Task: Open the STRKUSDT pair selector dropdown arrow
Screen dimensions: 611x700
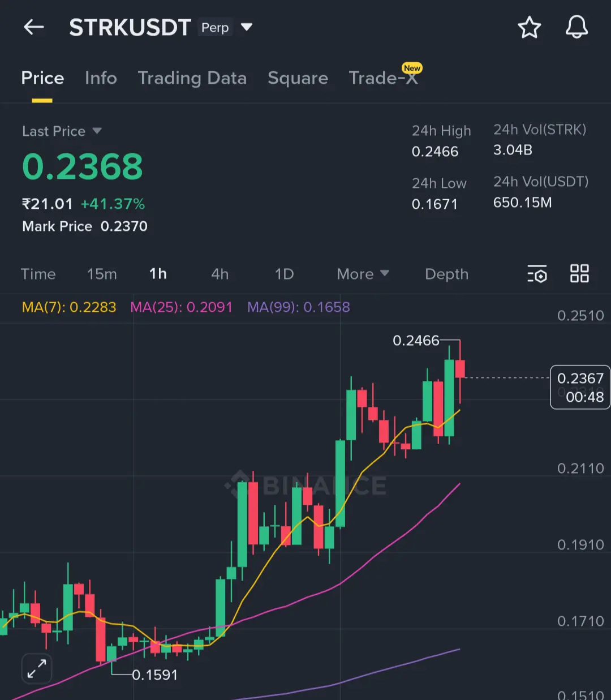Action: click(247, 27)
